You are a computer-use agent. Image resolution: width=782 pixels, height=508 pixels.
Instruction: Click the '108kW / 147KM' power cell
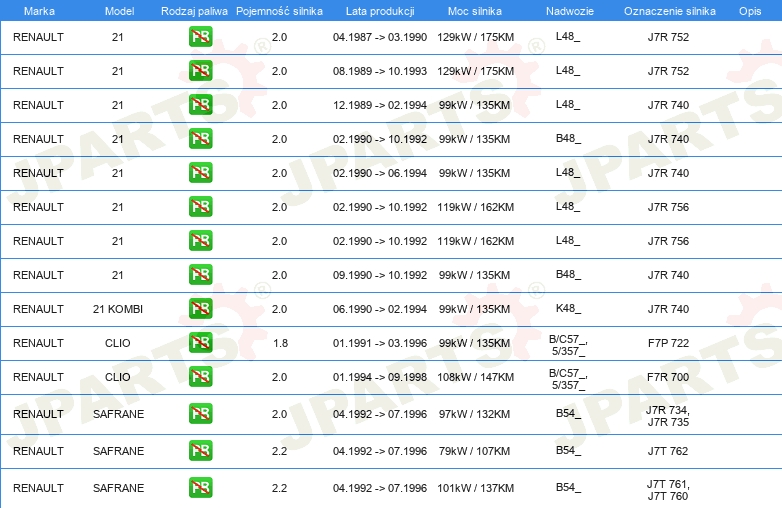[x=475, y=377]
